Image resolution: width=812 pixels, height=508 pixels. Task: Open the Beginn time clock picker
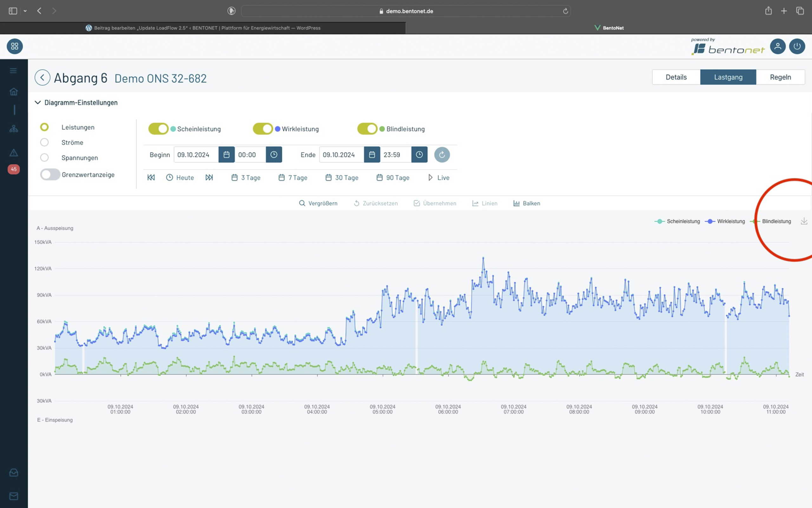274,155
